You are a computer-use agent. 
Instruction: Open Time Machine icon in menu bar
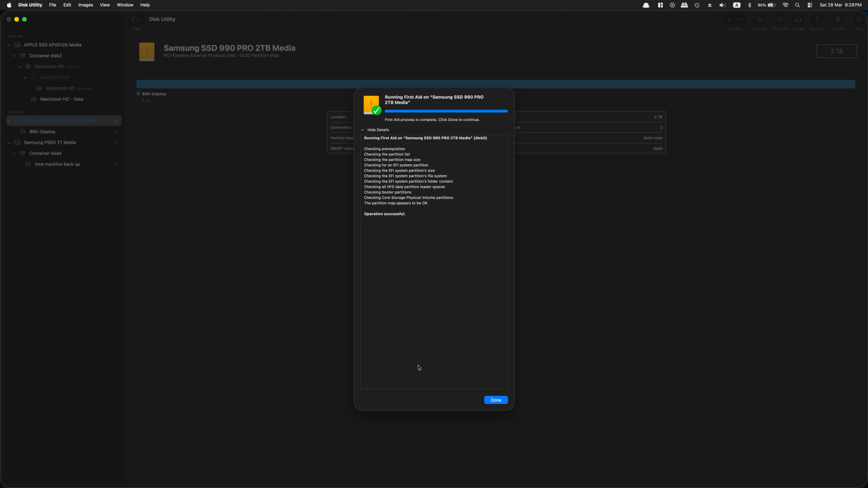click(697, 5)
